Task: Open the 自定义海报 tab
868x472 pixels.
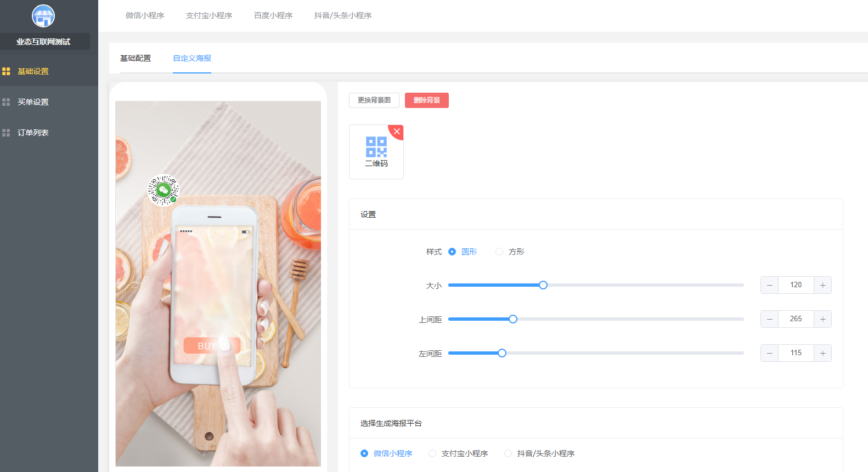Action: click(x=192, y=58)
